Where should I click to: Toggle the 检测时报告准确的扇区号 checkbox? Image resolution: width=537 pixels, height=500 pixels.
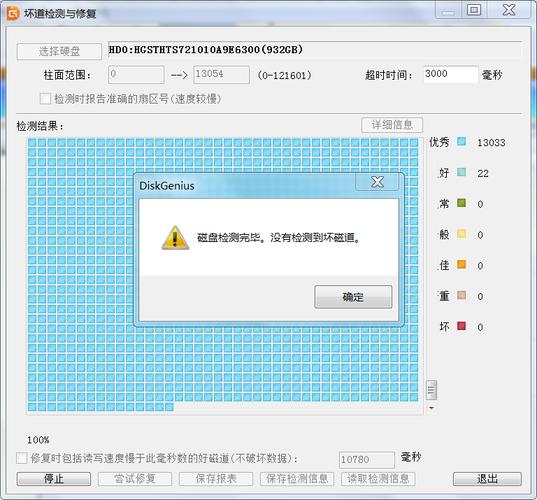click(x=45, y=99)
